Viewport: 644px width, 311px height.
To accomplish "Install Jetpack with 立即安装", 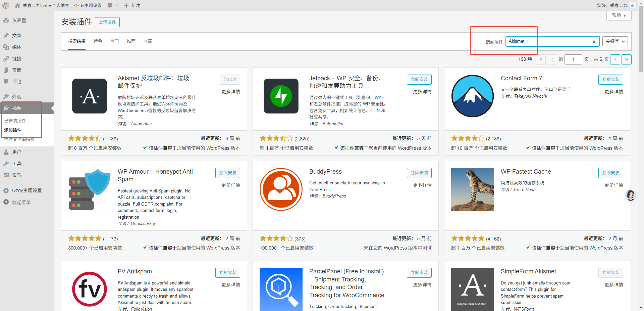I will 419,79.
